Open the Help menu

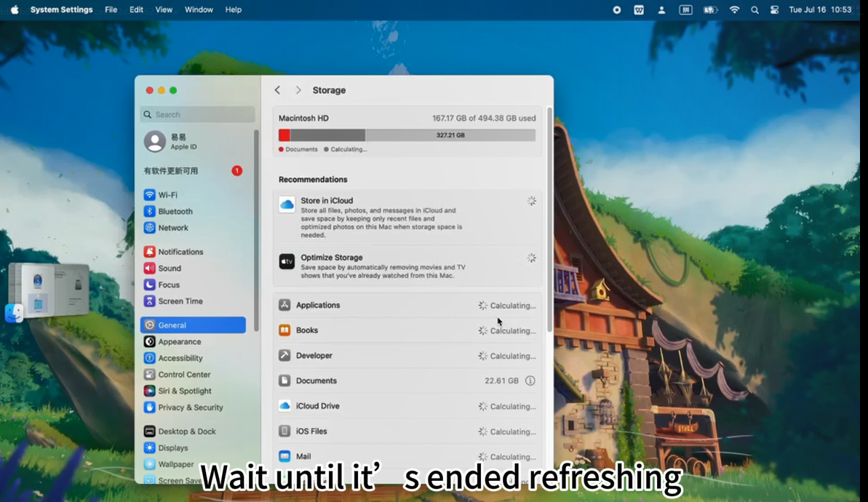click(x=234, y=10)
